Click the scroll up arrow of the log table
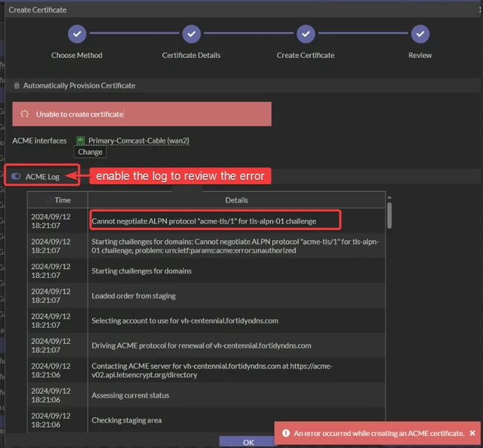 click(389, 198)
